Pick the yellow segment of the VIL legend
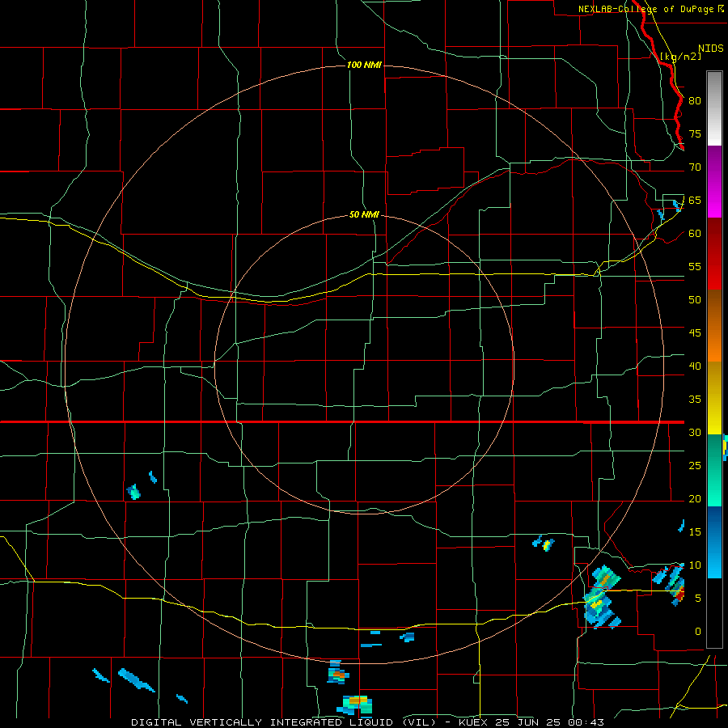The width and height of the screenshot is (728, 728). coord(714,398)
